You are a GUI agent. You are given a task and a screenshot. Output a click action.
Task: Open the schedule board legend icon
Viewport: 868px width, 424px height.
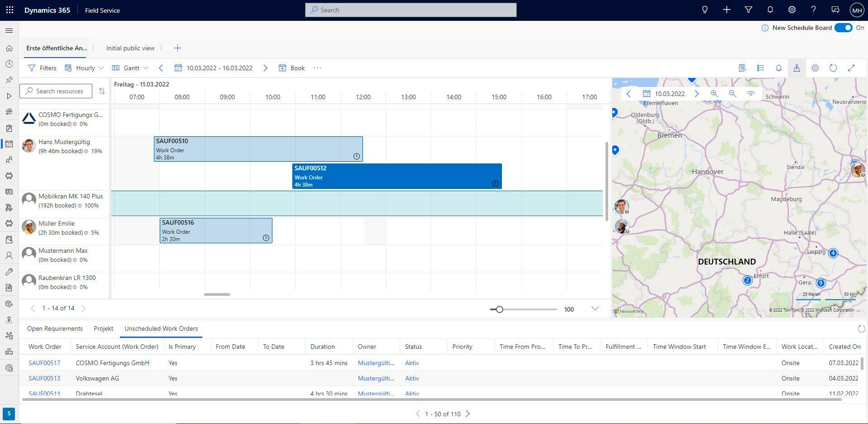pyautogui.click(x=760, y=68)
